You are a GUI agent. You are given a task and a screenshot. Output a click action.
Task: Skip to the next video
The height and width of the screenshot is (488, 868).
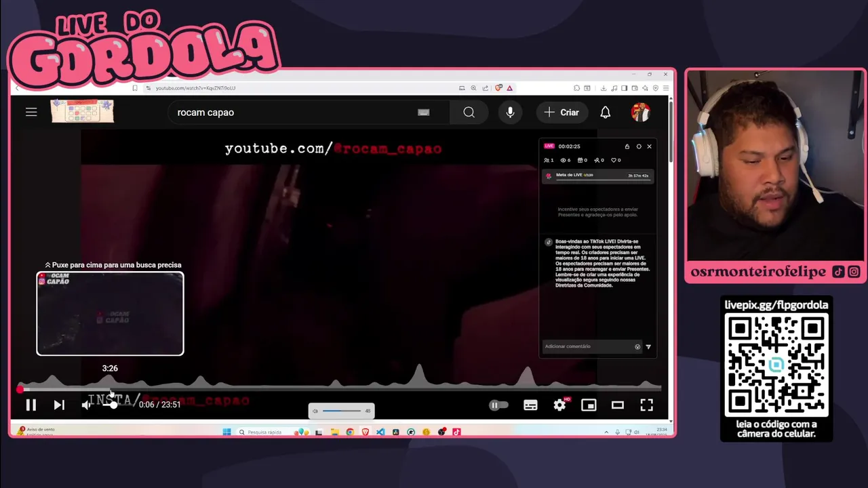59,405
